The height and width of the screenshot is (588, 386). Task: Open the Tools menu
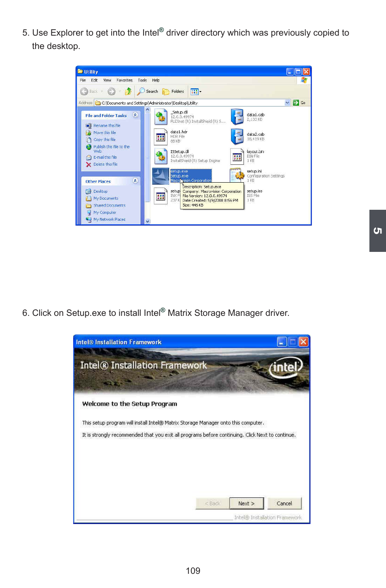pos(142,80)
